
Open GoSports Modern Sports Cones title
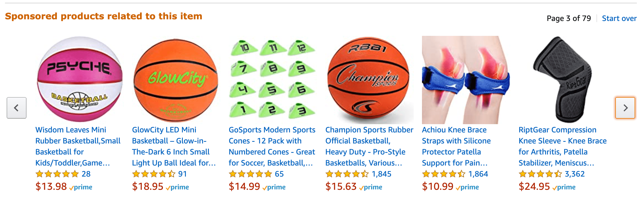[x=272, y=146]
